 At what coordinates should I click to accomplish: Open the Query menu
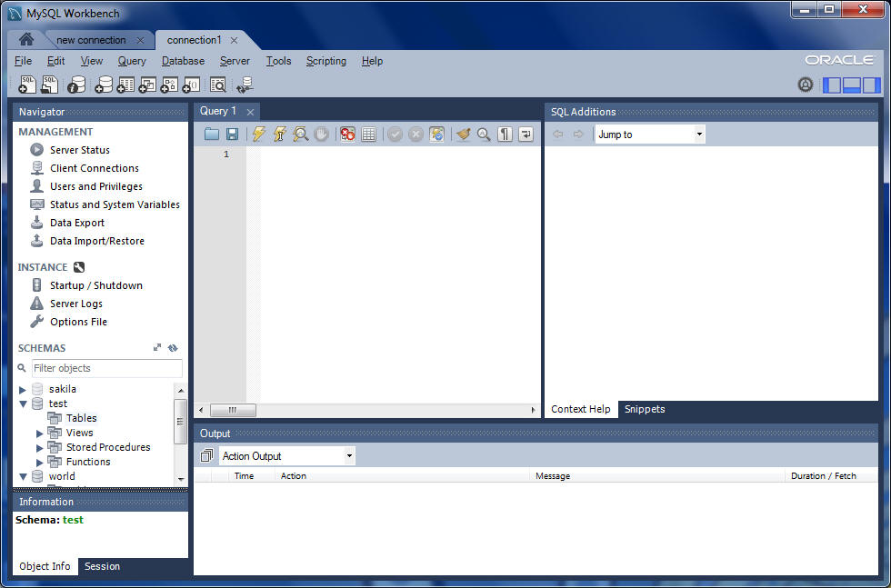(x=132, y=61)
